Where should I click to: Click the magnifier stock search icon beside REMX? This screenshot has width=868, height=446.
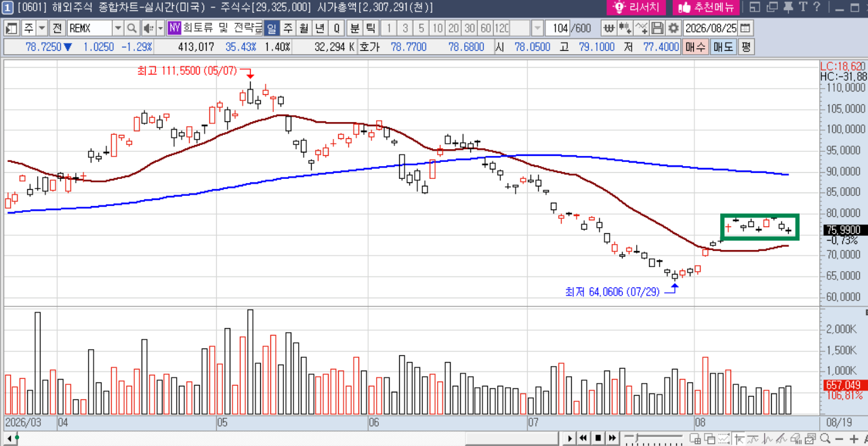click(131, 28)
